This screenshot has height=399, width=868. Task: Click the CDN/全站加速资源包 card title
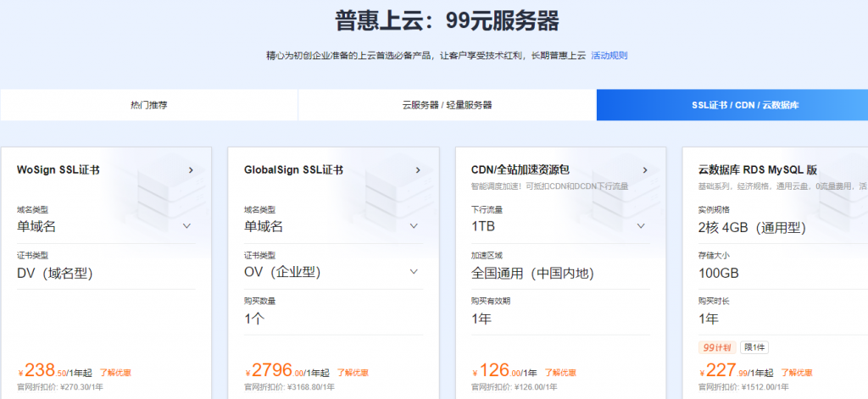520,170
